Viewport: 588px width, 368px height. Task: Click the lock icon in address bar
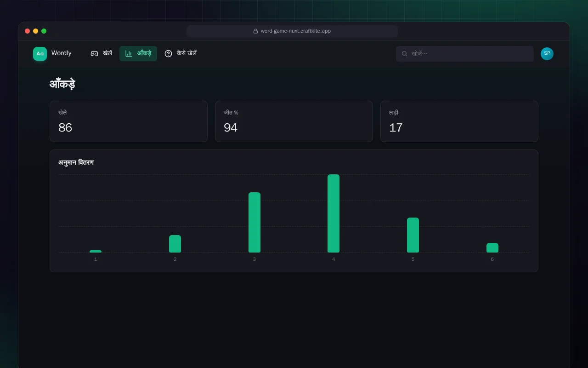[x=255, y=31]
